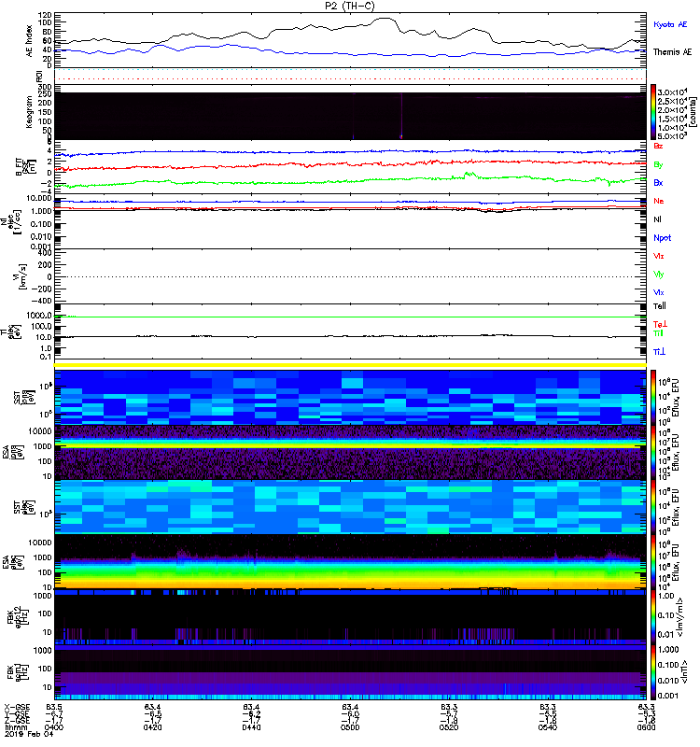Click the plot title "P2 (TH-C)"
Screen dimensions: 700x747
tap(350, 6)
